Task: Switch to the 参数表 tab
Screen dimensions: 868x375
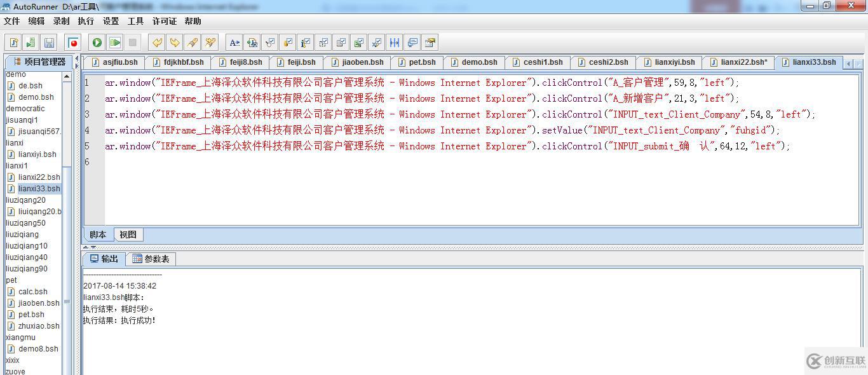Action: (151, 259)
